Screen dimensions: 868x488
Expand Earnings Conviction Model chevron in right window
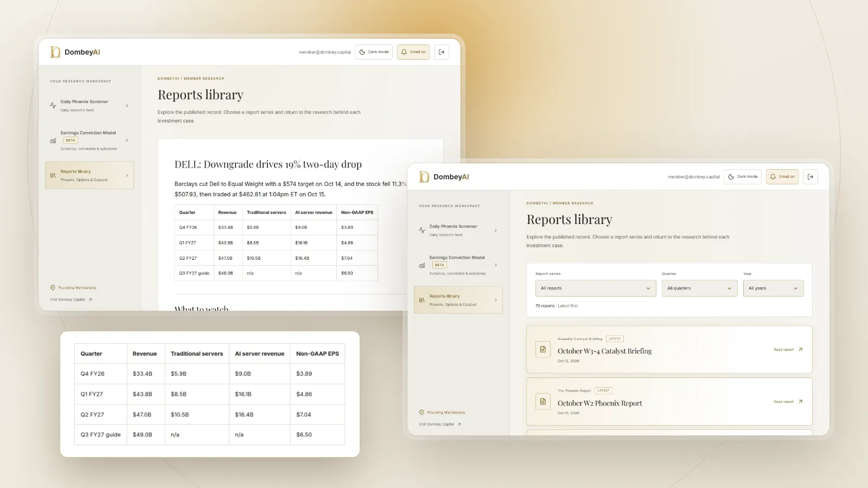(496, 265)
